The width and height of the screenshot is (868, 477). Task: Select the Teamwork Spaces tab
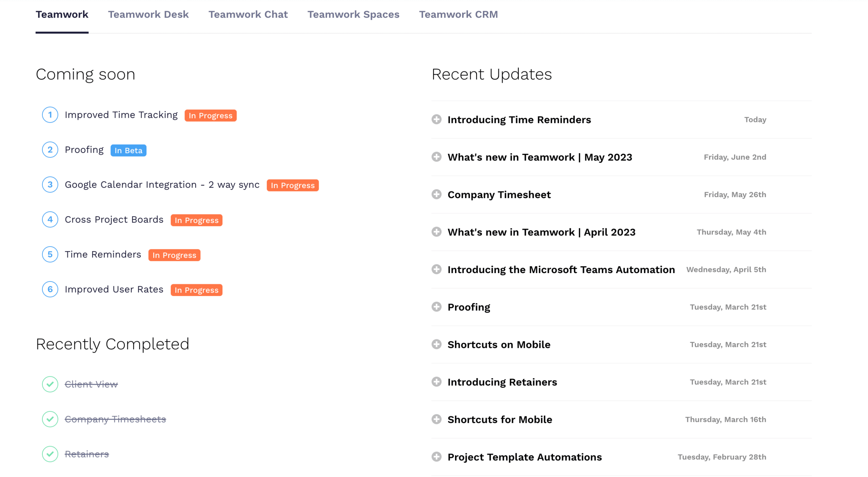pos(353,15)
